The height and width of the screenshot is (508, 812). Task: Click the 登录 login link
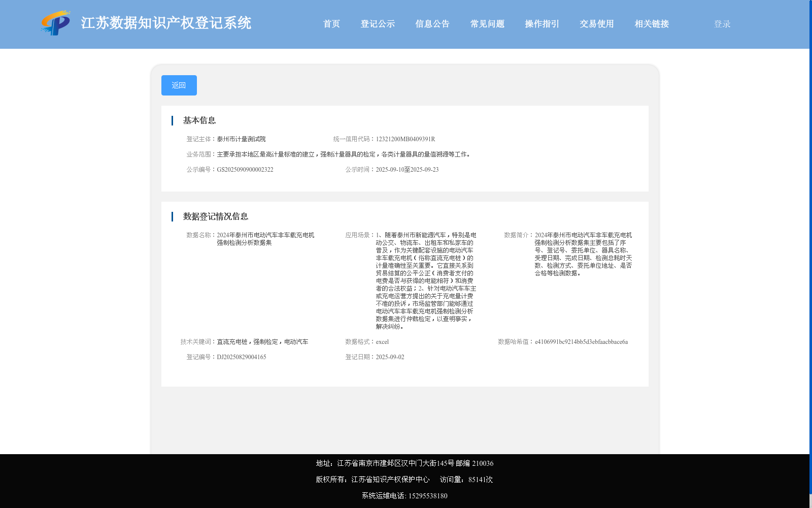point(722,24)
